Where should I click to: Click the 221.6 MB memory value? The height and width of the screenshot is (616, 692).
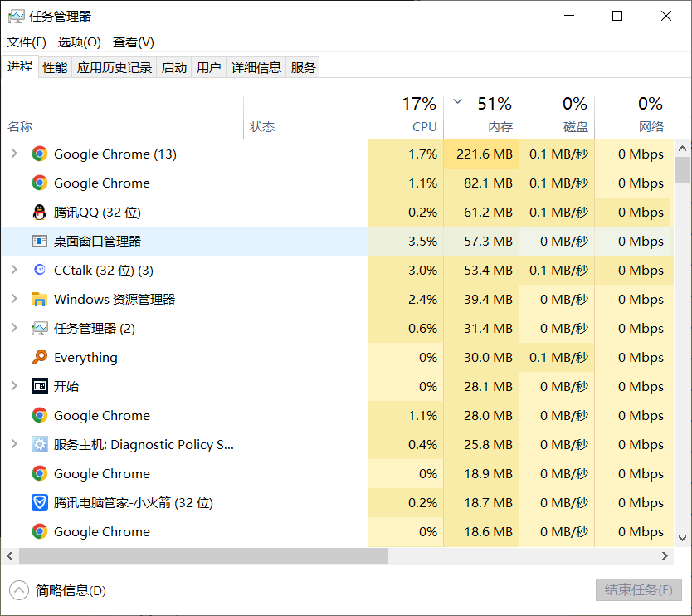tap(484, 154)
